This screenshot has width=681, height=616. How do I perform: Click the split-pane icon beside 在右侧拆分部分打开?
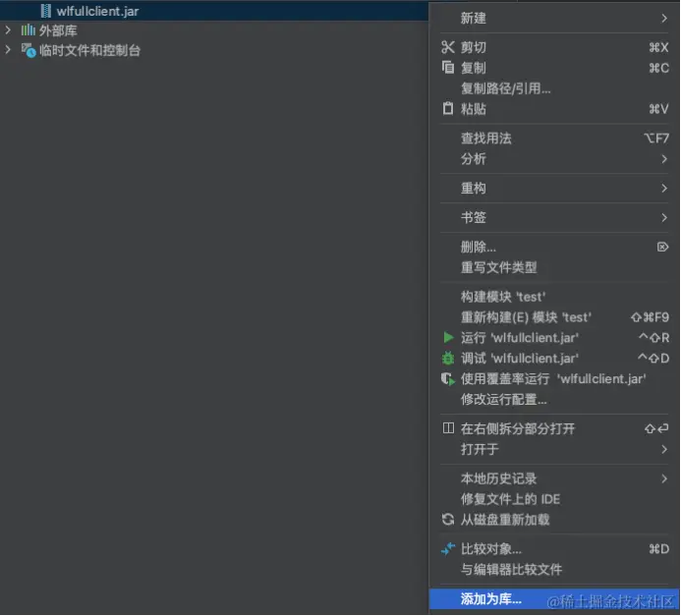448,428
